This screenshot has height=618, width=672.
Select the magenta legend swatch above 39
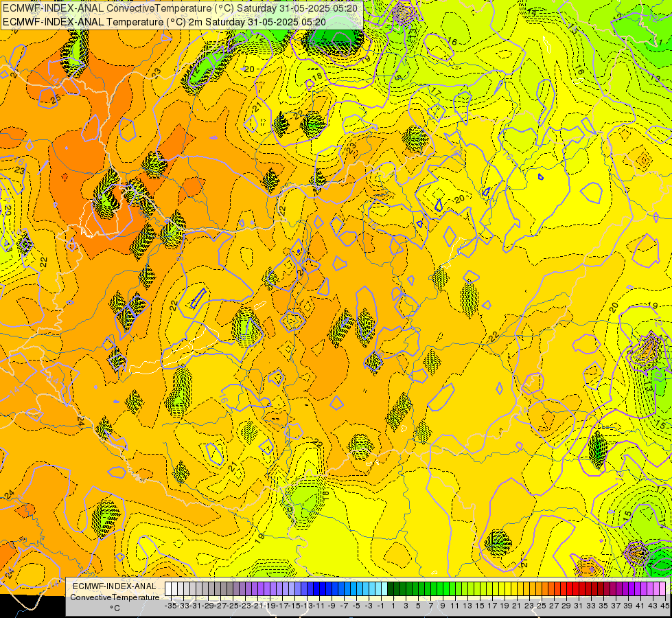(626, 588)
